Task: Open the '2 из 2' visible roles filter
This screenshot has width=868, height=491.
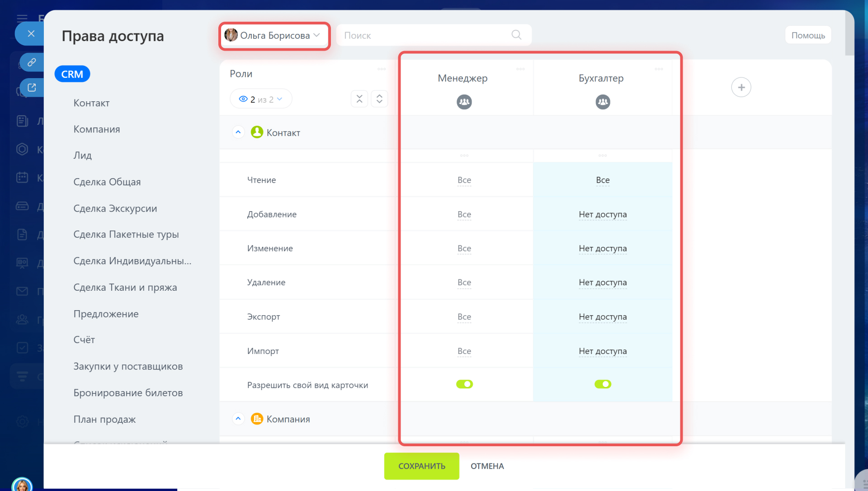Action: click(261, 99)
